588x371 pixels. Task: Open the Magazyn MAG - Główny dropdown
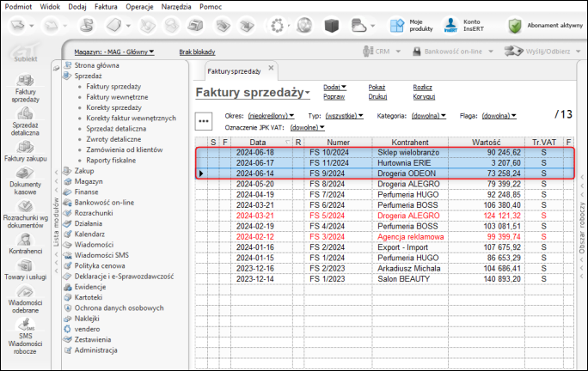(x=113, y=52)
